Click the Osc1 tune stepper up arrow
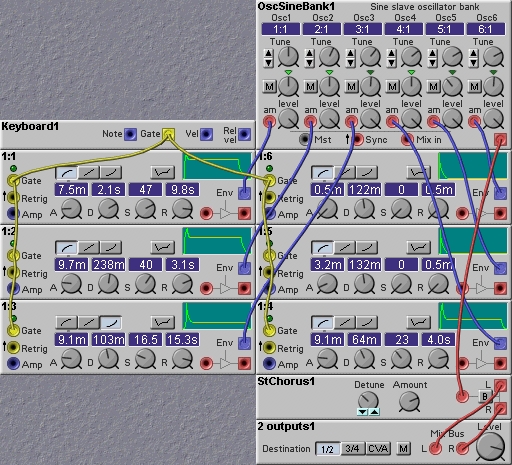 point(269,53)
